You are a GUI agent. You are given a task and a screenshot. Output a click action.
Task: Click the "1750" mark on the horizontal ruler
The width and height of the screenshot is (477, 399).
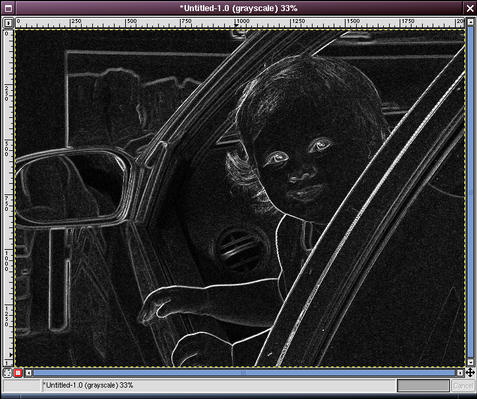click(407, 21)
